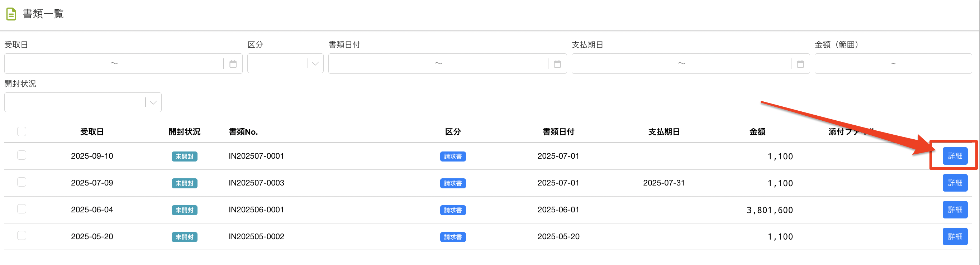This screenshot has width=980, height=265.
Task: Check the row checkbox for IN202506-0001
Action: 22,209
